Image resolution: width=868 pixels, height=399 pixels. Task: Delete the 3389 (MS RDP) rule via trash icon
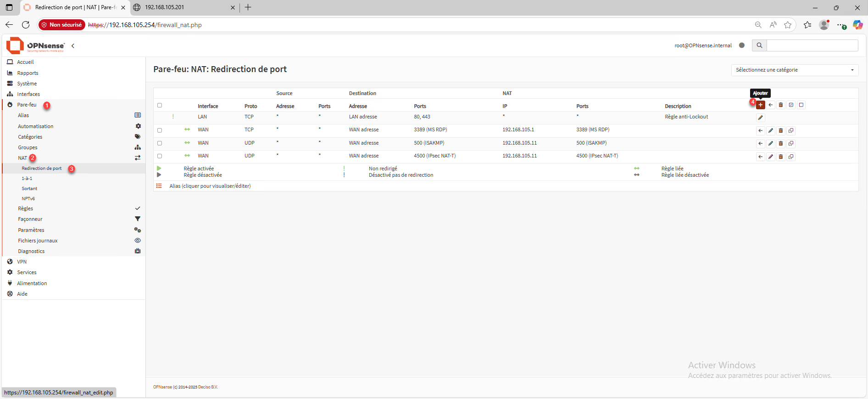780,131
